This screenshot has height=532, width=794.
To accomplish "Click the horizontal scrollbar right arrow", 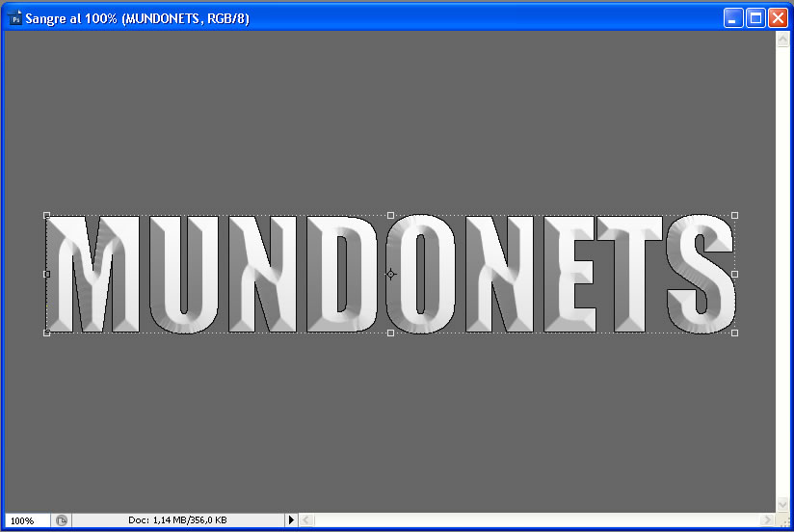I will [768, 519].
